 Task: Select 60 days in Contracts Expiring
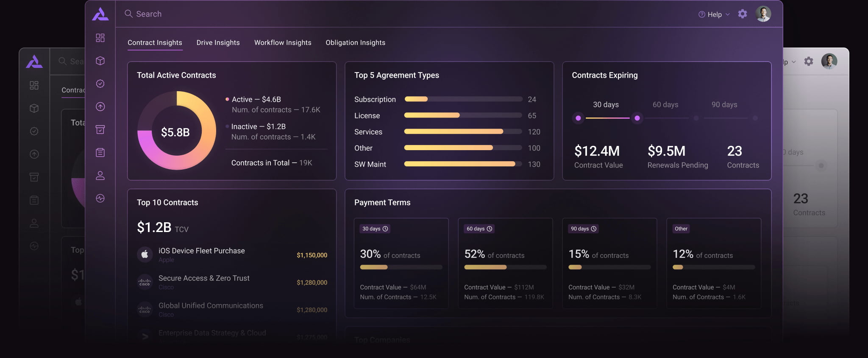(x=665, y=105)
